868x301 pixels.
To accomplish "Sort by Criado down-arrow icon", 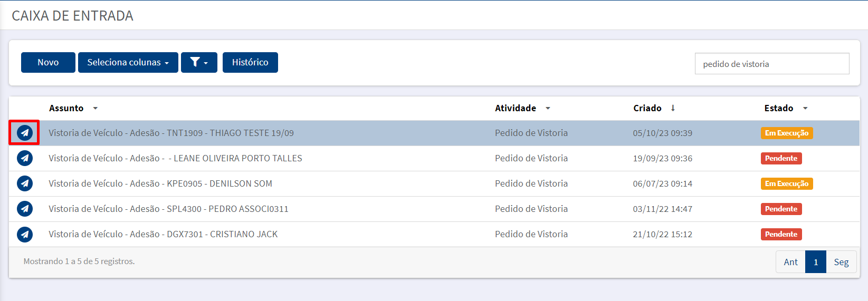I will 673,108.
